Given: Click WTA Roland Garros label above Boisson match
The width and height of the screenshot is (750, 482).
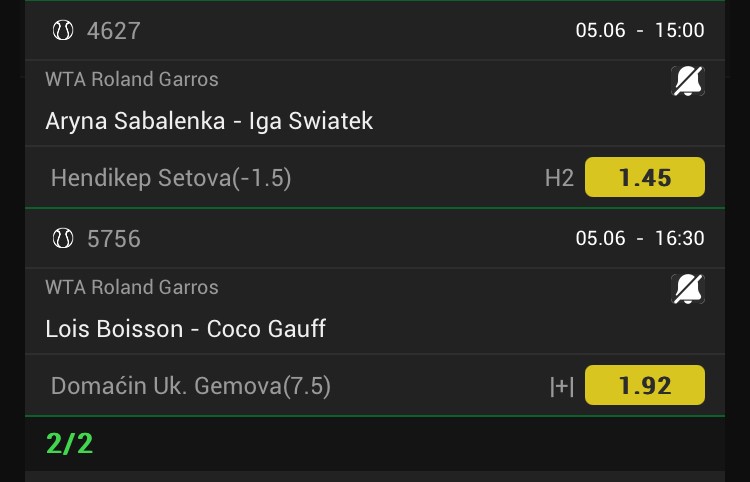Looking at the screenshot, I should [132, 287].
